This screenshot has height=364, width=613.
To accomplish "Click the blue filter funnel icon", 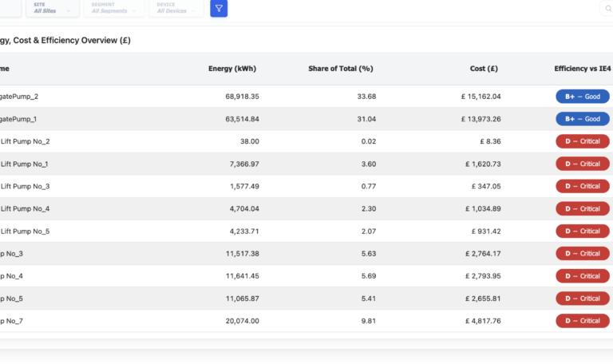I will coord(219,8).
